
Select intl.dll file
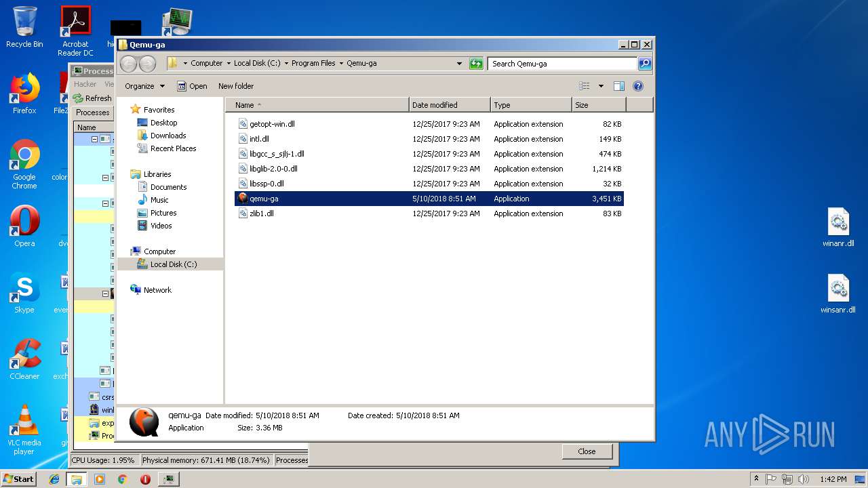(429, 139)
